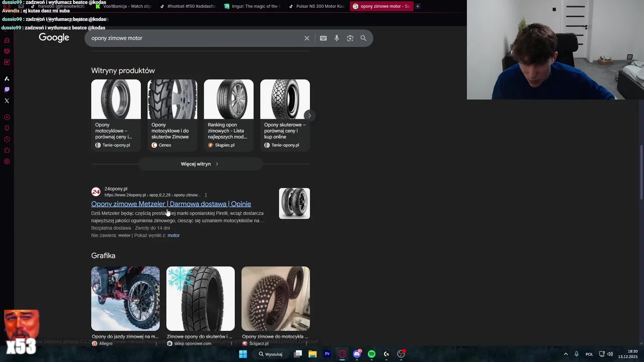
Task: Open File Explorer from taskbar
Action: [312, 354]
